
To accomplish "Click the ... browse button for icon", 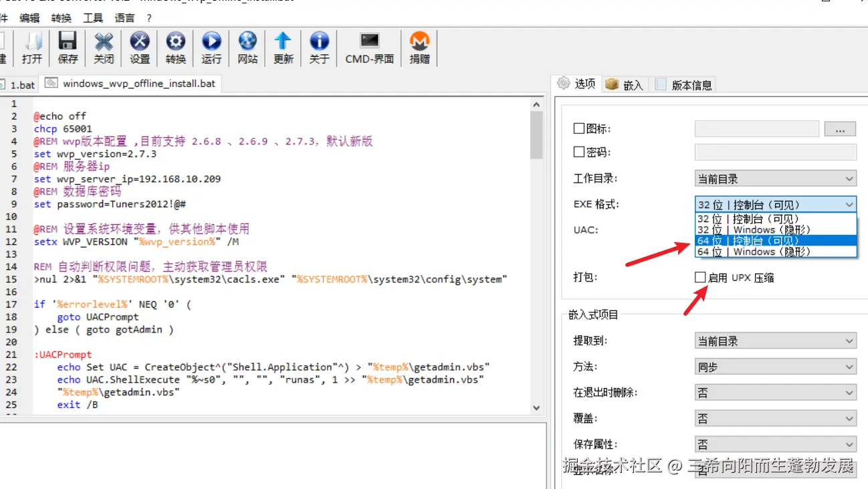I will tap(841, 128).
